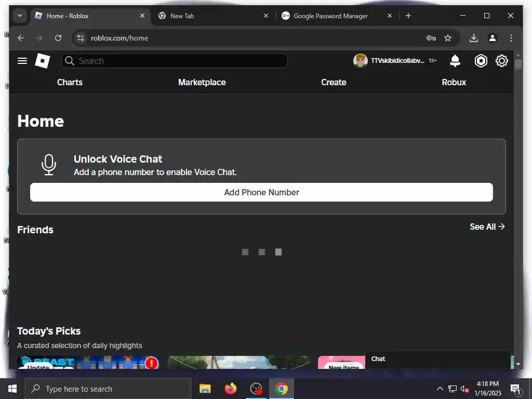Show hidden system tray icons
The height and width of the screenshot is (399, 532).
point(440,389)
